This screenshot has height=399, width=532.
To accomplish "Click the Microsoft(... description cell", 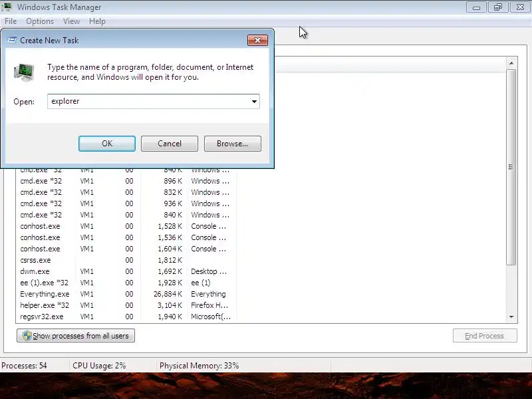I will (x=211, y=317).
